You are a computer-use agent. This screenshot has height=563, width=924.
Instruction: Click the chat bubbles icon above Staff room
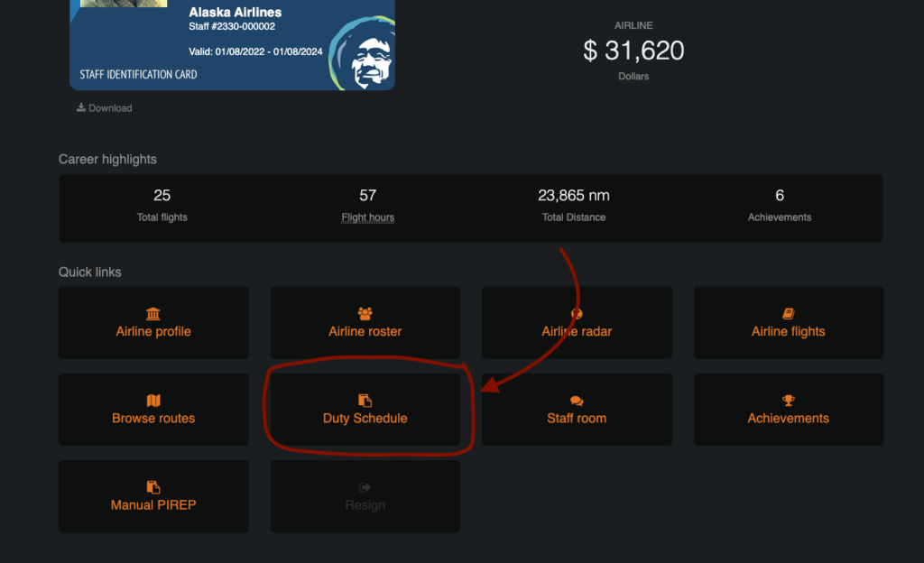click(x=577, y=401)
